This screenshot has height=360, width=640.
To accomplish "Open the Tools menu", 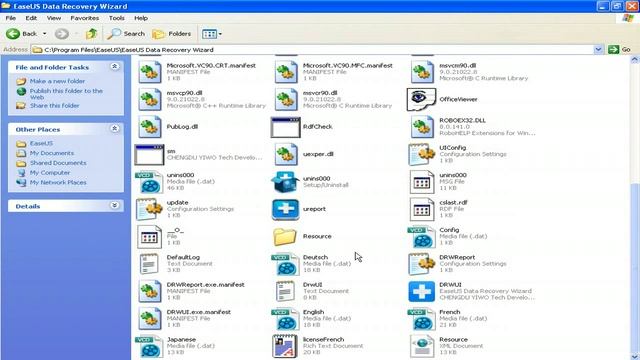I will click(x=116, y=18).
